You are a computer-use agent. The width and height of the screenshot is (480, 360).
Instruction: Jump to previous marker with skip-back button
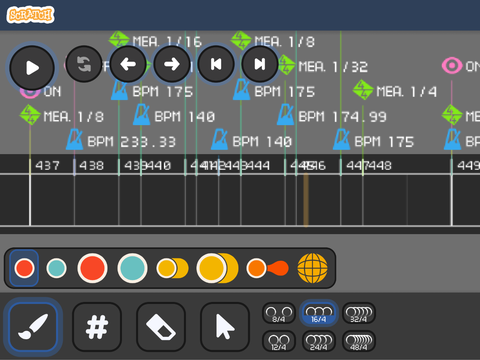[216, 64]
